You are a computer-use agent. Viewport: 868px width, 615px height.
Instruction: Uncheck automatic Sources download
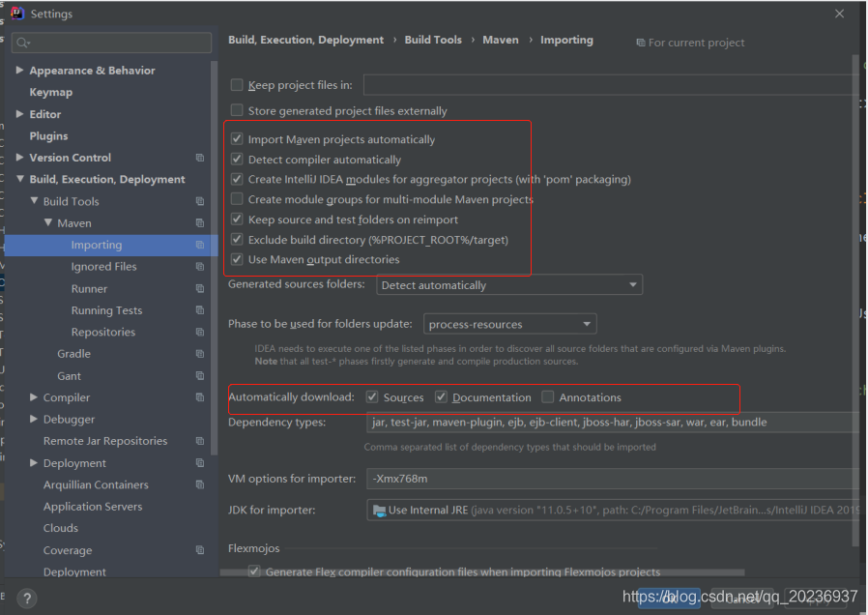[x=372, y=396]
